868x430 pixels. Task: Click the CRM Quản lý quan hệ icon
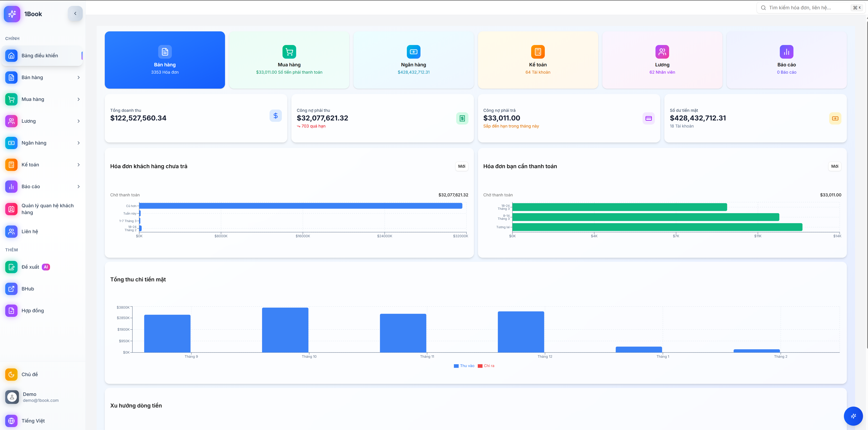(x=11, y=209)
